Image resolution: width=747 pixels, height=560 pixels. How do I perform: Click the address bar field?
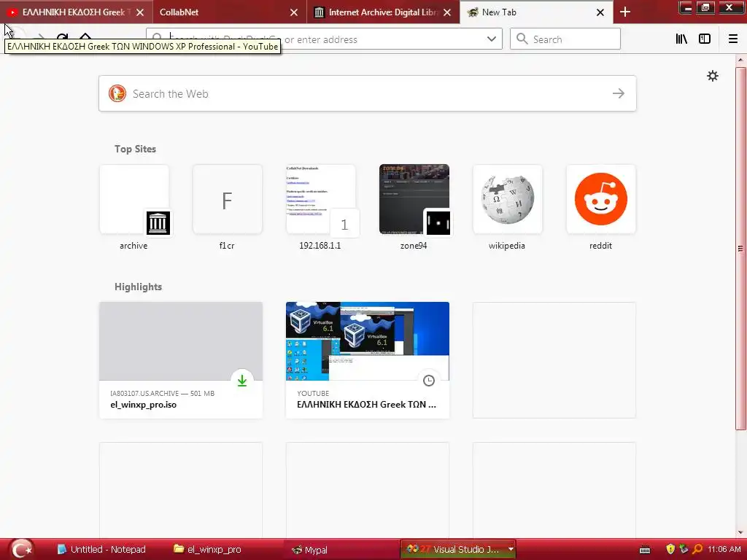pyautogui.click(x=324, y=39)
